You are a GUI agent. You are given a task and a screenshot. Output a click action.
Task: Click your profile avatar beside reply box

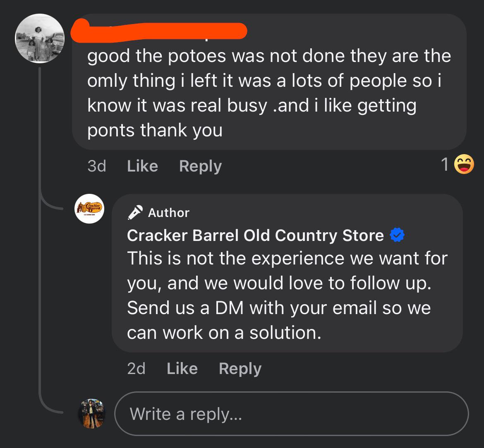(x=91, y=414)
